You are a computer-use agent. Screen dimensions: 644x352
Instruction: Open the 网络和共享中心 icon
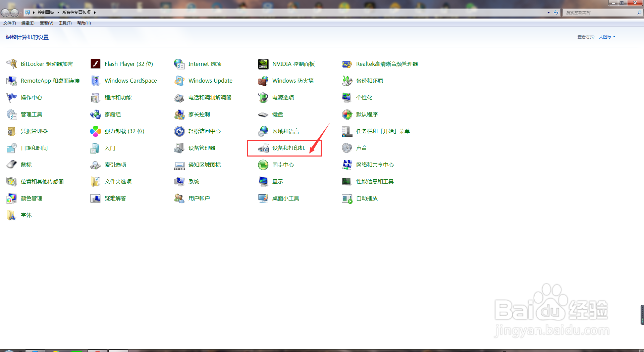point(347,165)
